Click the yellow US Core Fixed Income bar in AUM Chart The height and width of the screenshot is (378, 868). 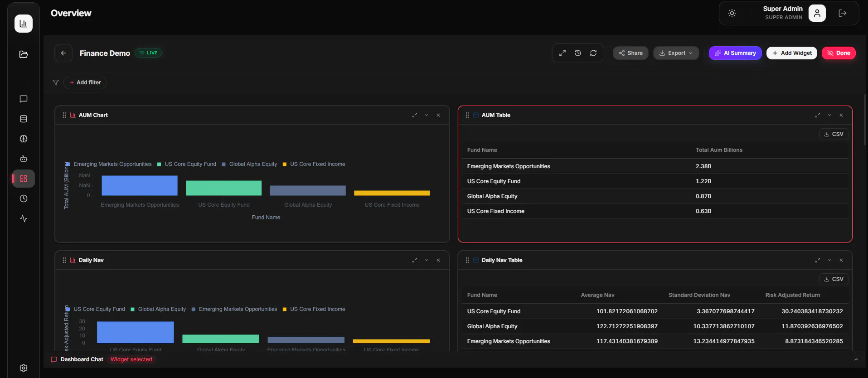pyautogui.click(x=392, y=193)
